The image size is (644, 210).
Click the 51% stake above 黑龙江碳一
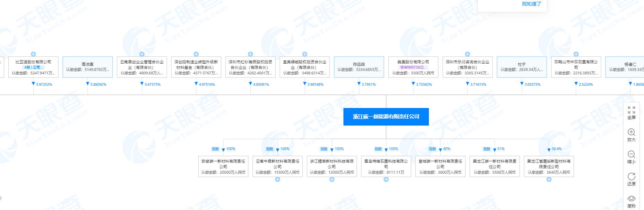(x=501, y=149)
